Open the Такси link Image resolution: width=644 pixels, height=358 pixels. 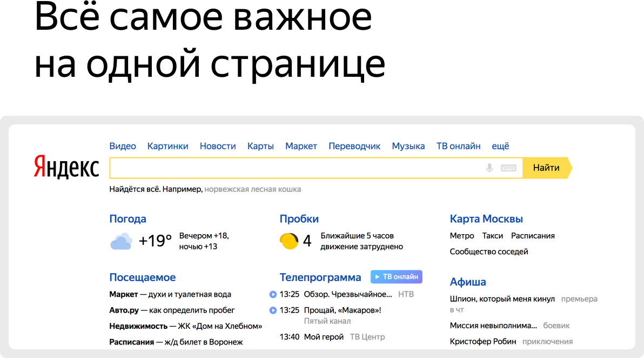tap(492, 236)
